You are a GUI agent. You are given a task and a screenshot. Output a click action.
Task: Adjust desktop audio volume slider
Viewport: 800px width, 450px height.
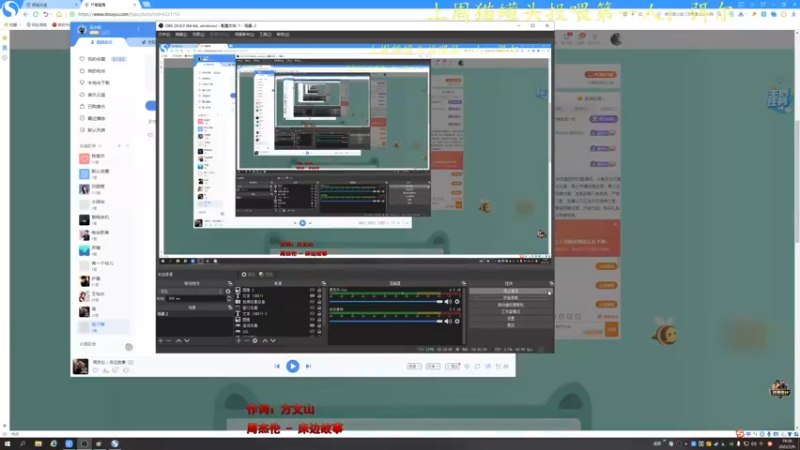click(x=386, y=321)
